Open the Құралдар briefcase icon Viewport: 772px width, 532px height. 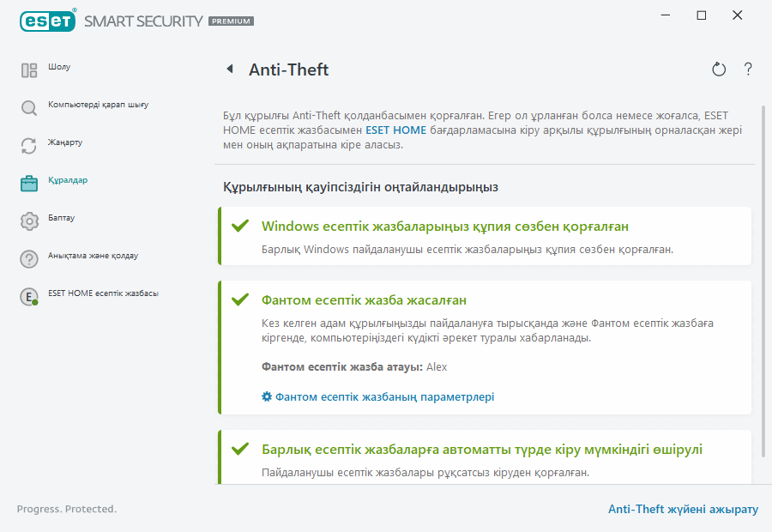tap(28, 182)
